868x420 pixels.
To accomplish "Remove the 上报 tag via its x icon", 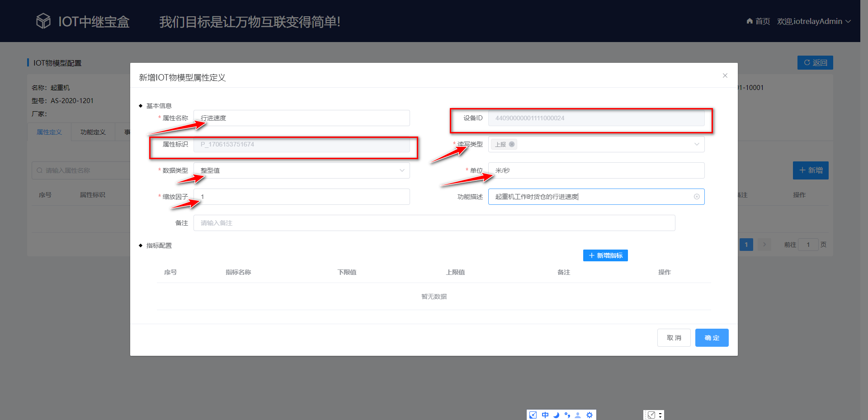I will pos(511,144).
